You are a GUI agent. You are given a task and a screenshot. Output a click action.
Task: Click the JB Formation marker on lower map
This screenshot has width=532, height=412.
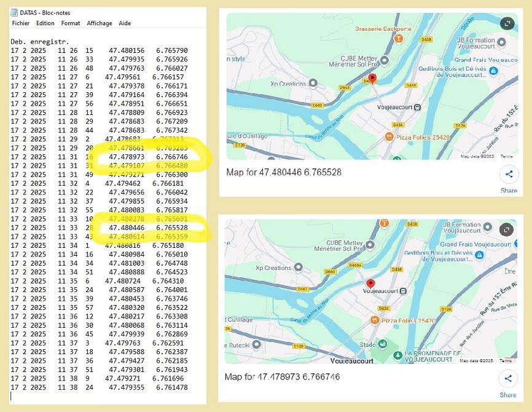coord(487,227)
